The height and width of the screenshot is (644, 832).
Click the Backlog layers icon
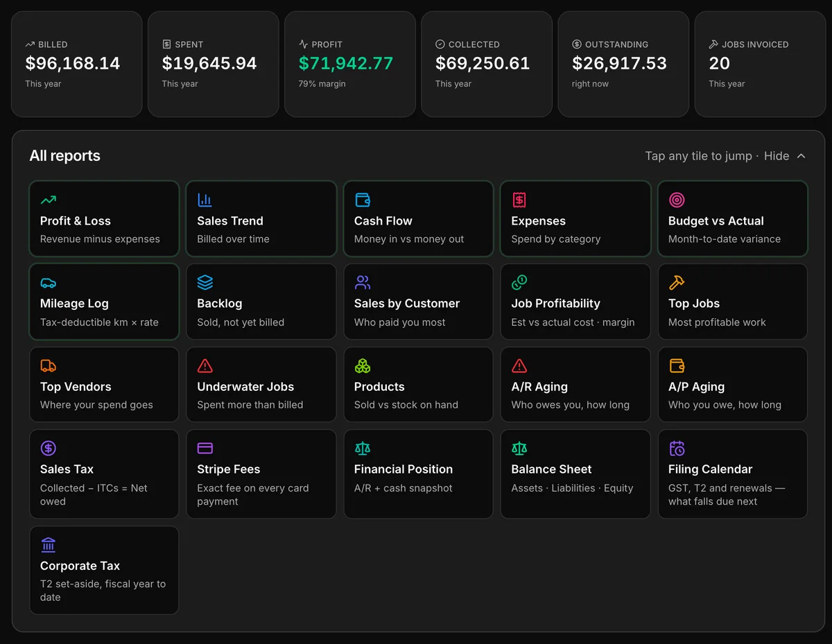pyautogui.click(x=205, y=283)
